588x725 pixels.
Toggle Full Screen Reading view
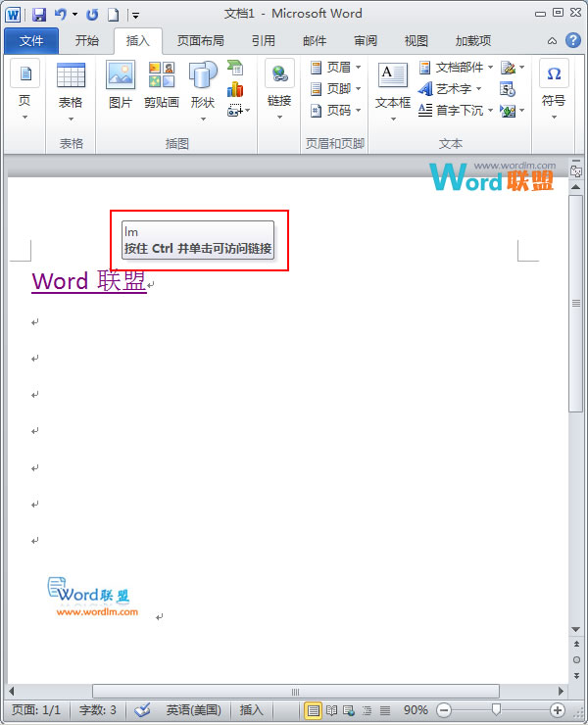click(331, 709)
